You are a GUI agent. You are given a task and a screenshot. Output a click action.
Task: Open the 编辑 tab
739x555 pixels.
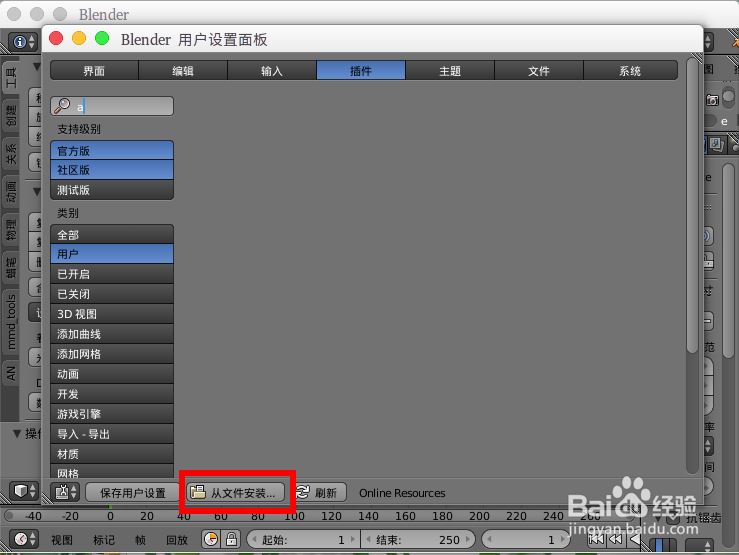[183, 71]
